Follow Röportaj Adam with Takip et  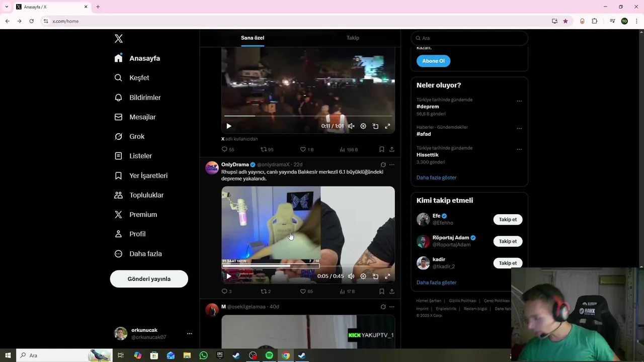[x=508, y=241]
